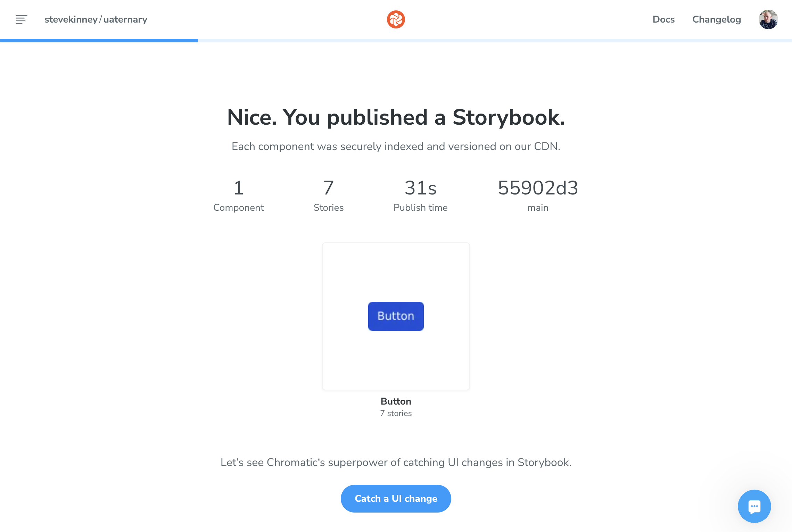792x532 pixels.
Task: Click the Button label below the preview card
Action: point(396,401)
